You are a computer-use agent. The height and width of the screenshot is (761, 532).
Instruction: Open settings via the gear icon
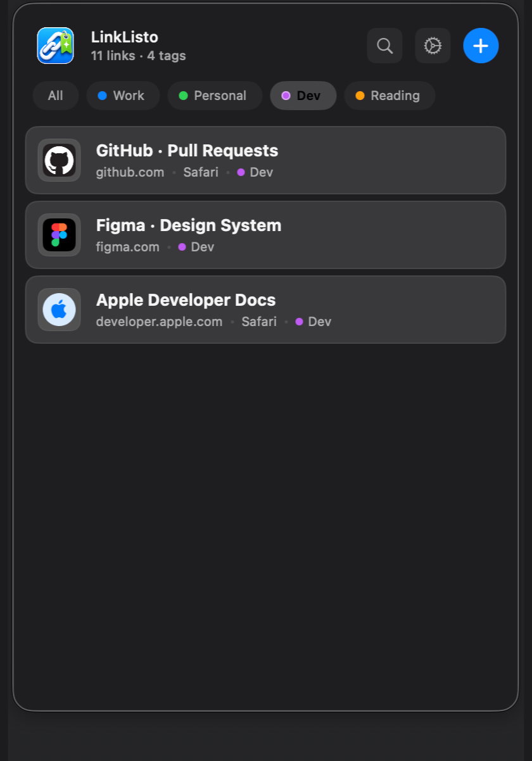[433, 46]
